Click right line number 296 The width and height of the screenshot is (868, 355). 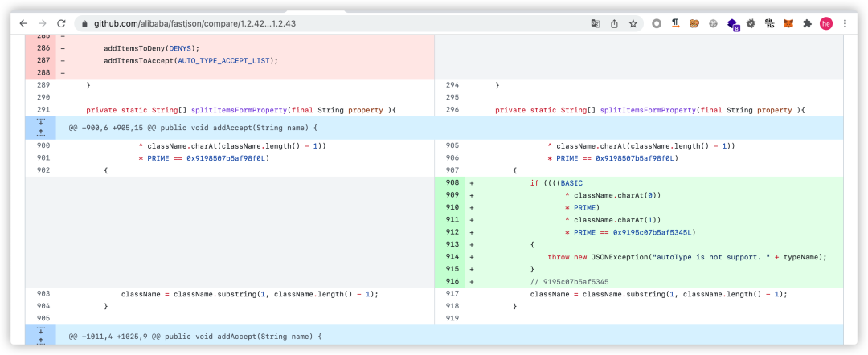(452, 110)
